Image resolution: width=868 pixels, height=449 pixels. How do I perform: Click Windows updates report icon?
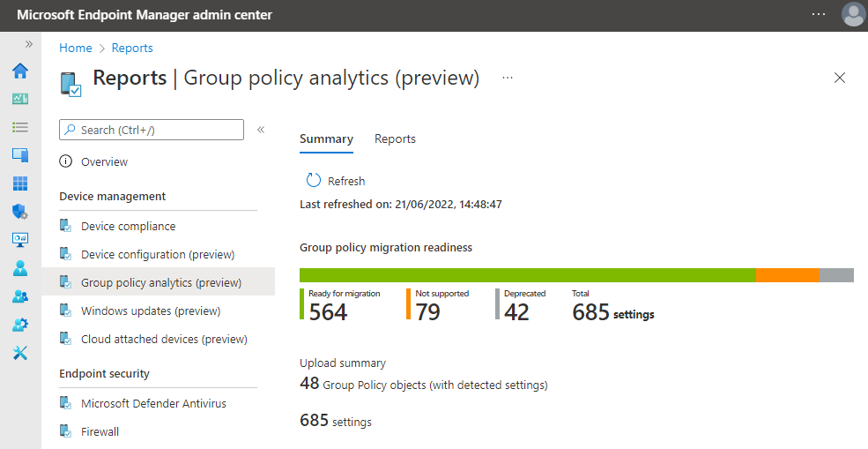tap(66, 311)
